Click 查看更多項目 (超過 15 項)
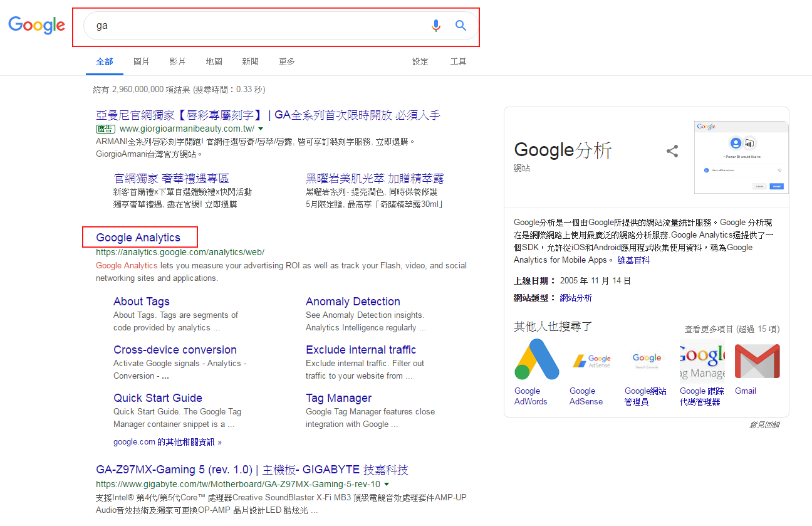The image size is (812, 526). tap(732, 329)
